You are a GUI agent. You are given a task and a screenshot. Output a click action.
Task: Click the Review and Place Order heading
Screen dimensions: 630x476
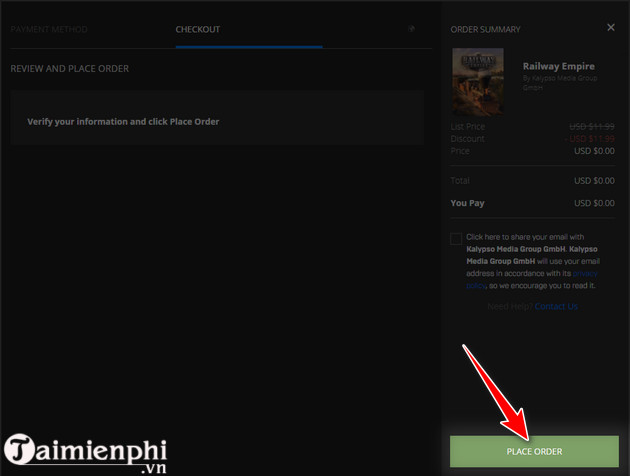coord(69,69)
